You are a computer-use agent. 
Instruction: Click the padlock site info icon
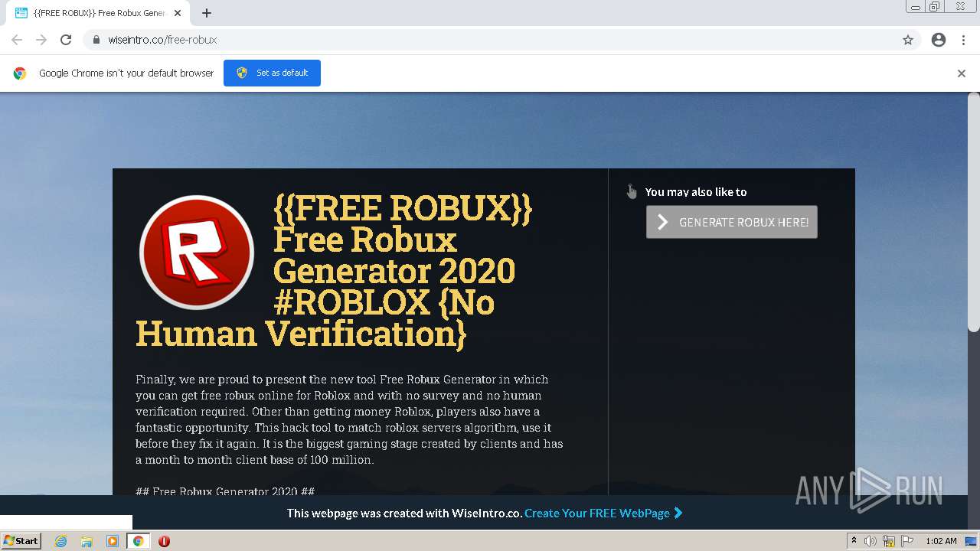[96, 40]
